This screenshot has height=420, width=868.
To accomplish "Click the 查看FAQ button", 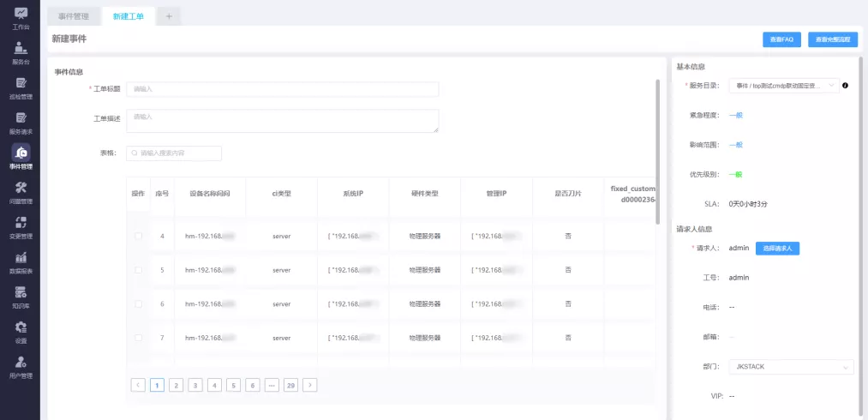I will click(781, 39).
